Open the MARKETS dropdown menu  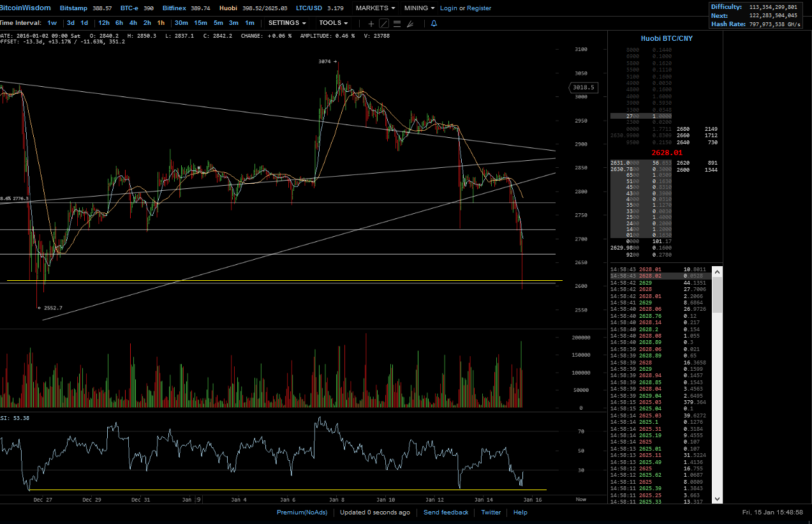coord(375,8)
